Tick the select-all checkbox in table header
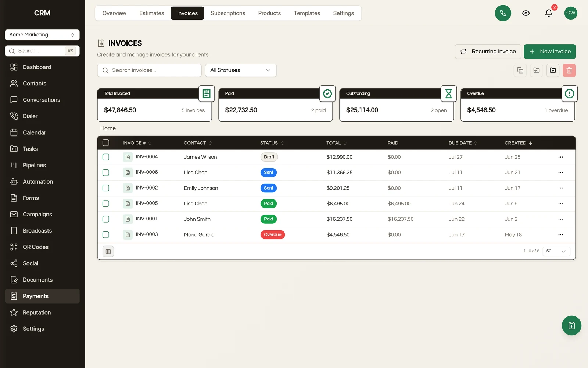Image resolution: width=588 pixels, height=368 pixels. coord(106,143)
